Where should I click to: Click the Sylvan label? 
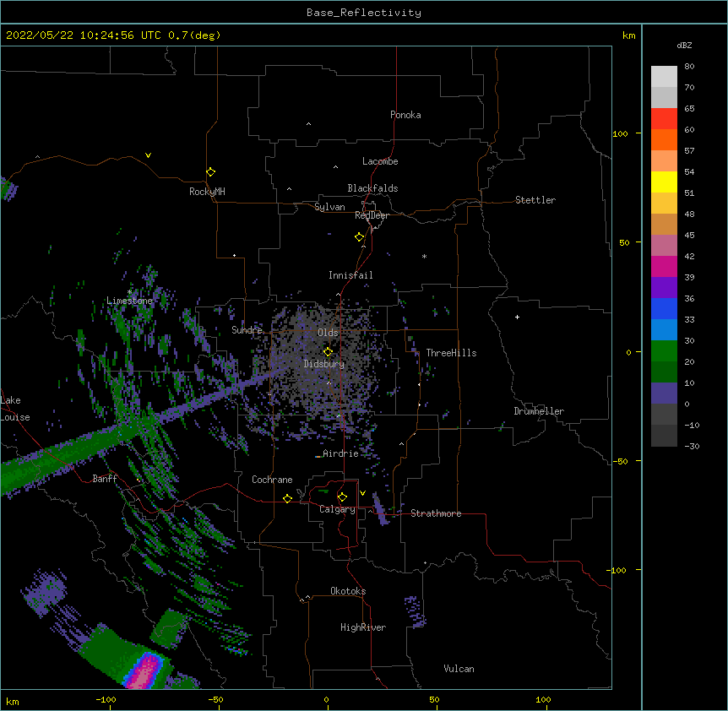pos(329,207)
